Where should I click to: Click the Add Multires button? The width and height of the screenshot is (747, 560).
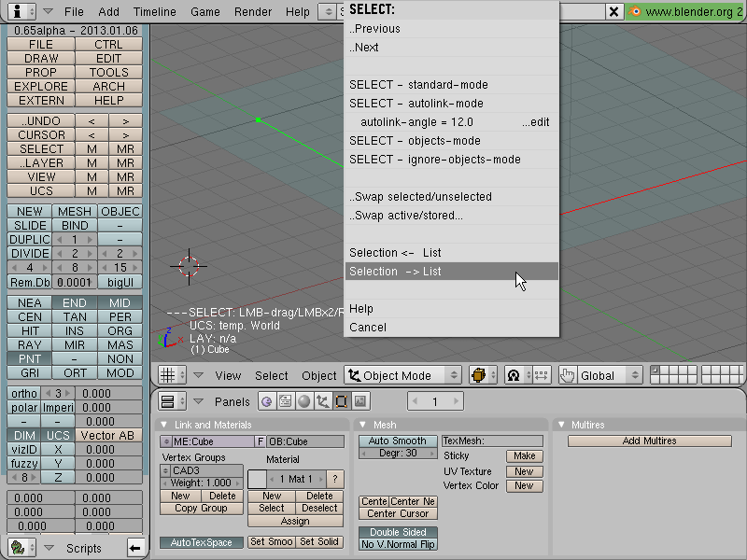point(649,441)
